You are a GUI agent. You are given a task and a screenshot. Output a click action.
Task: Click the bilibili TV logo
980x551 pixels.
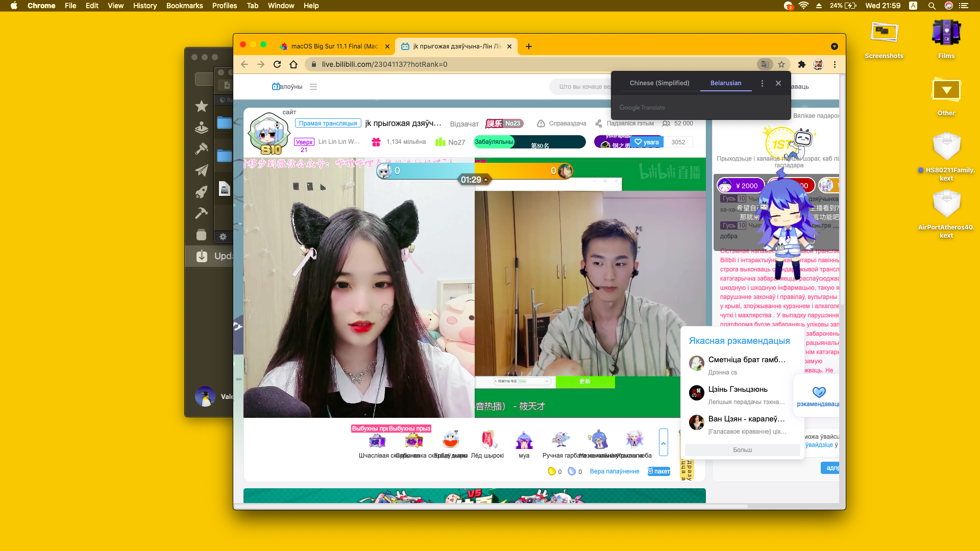[276, 86]
